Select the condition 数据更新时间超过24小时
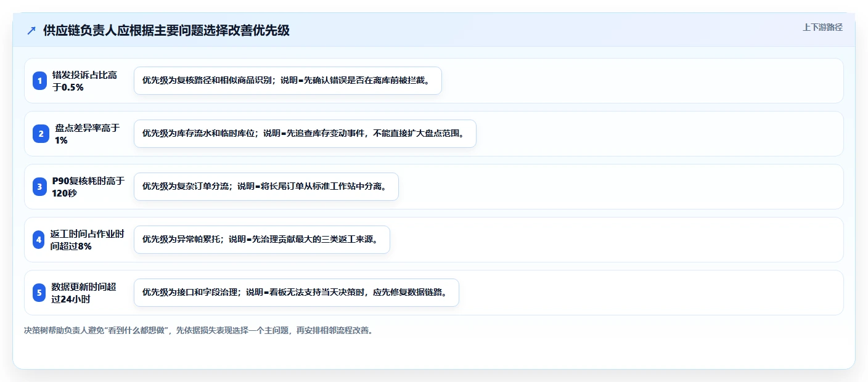Image resolution: width=868 pixels, height=382 pixels. point(84,293)
